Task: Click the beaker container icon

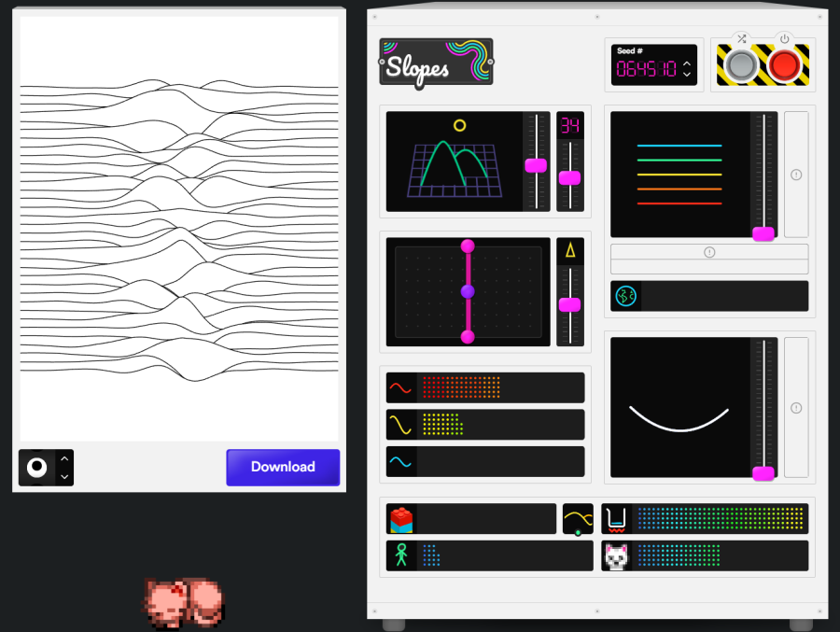Action: click(616, 519)
